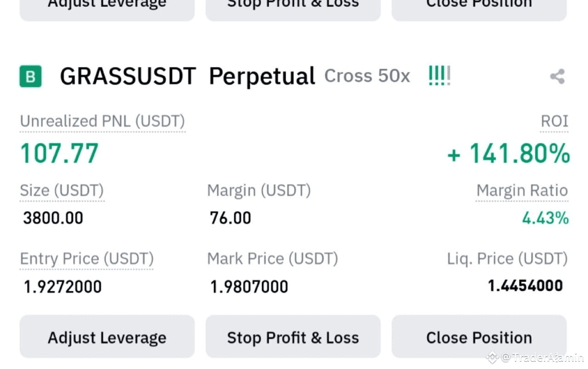Tap the 1.9807000 mark price value
The image size is (588, 369).
(x=249, y=287)
